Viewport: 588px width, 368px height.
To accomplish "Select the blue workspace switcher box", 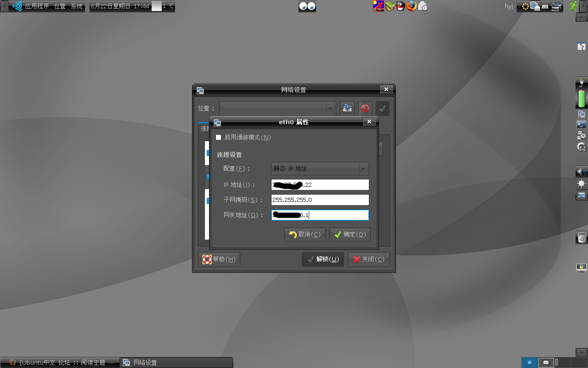I will click(530, 362).
